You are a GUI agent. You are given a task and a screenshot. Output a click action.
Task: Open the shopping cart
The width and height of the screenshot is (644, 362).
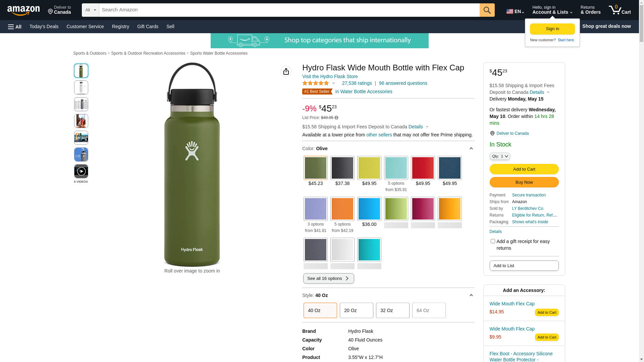(620, 10)
